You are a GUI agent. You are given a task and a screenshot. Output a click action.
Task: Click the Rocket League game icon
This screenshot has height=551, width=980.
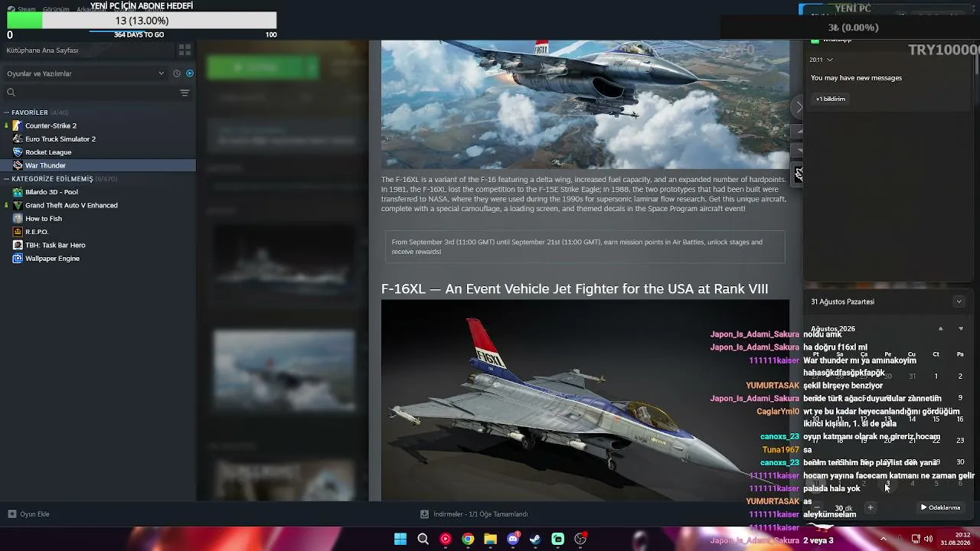coord(18,152)
